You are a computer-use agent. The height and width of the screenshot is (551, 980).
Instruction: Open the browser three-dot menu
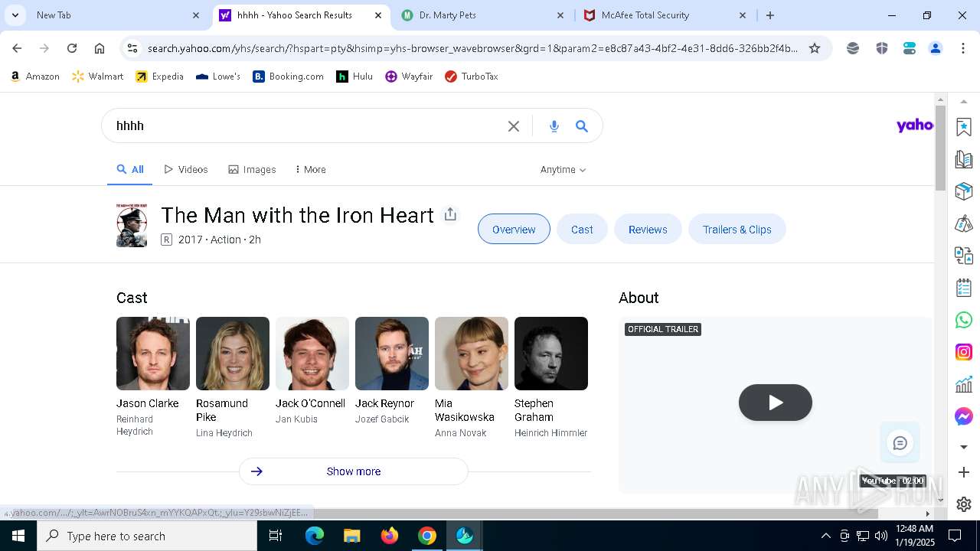963,48
